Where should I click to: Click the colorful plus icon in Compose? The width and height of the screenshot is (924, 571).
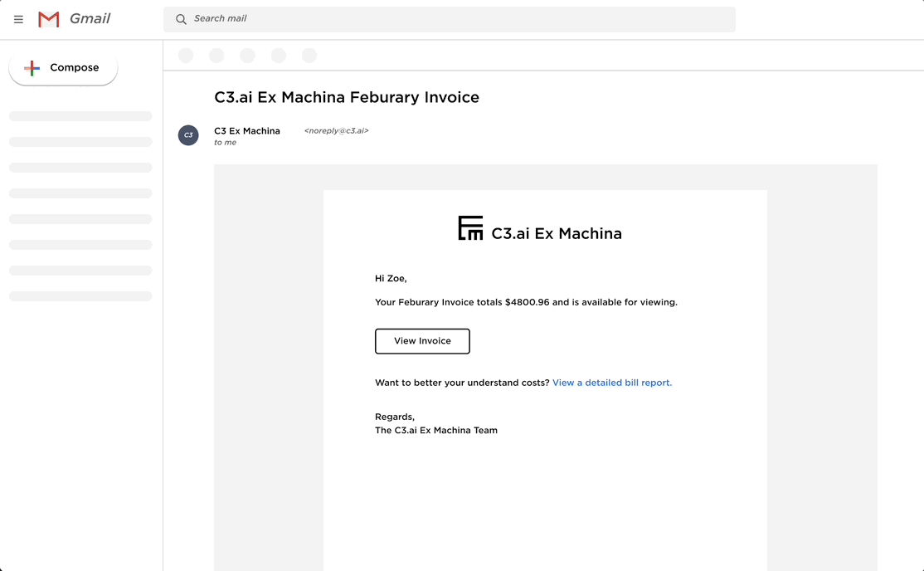(32, 68)
